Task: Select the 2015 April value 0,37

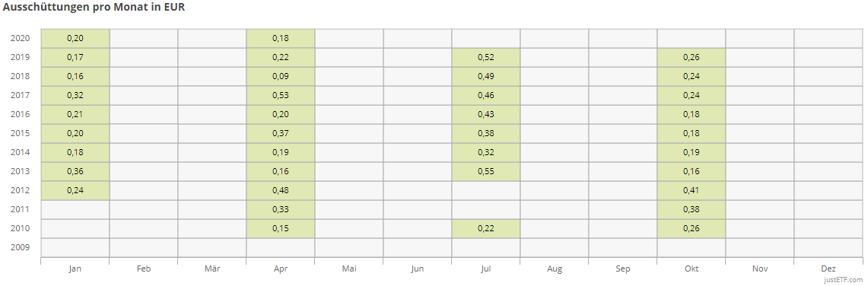Action: (281, 133)
